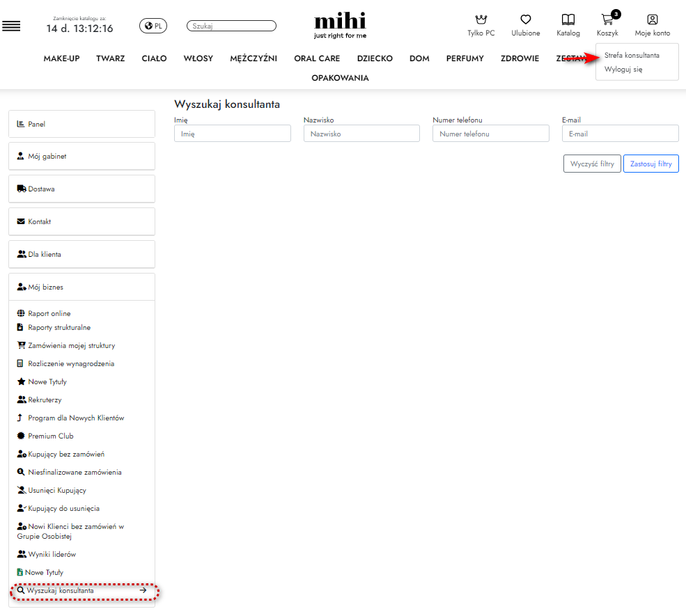The width and height of the screenshot is (686, 616).
Task: Choose Strefa konsultanta from account dropdown
Action: tap(632, 55)
